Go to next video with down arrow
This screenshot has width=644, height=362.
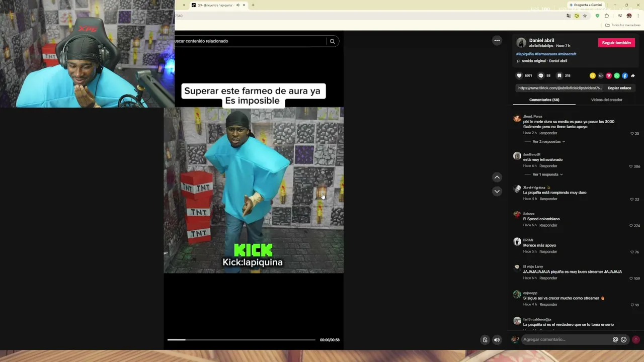497,191
